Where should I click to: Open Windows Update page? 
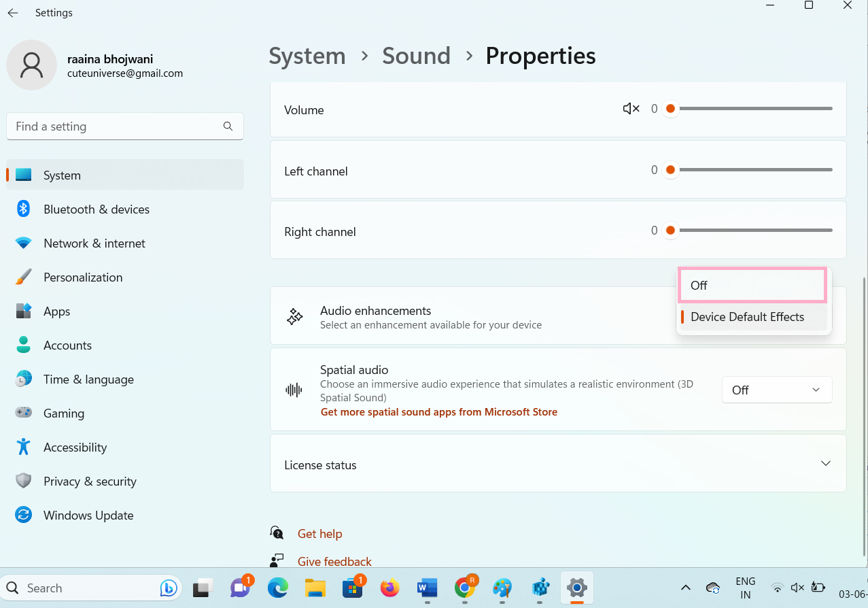[88, 516]
